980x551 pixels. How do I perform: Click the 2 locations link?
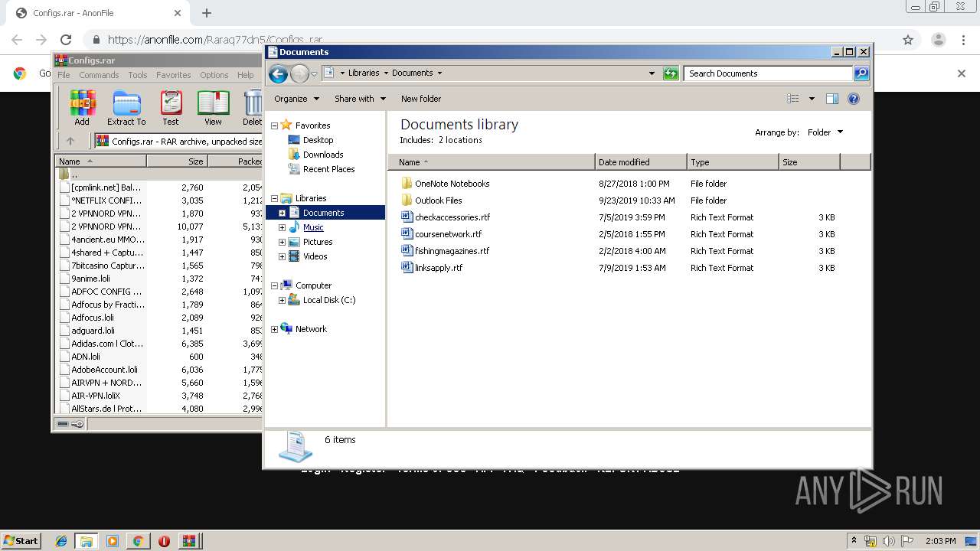pyautogui.click(x=460, y=140)
